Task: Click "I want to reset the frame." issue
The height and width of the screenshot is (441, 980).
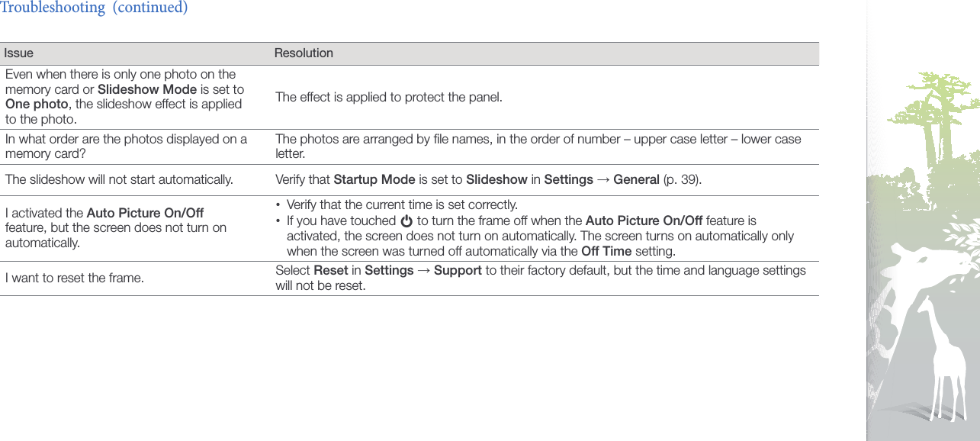Action: click(x=74, y=278)
